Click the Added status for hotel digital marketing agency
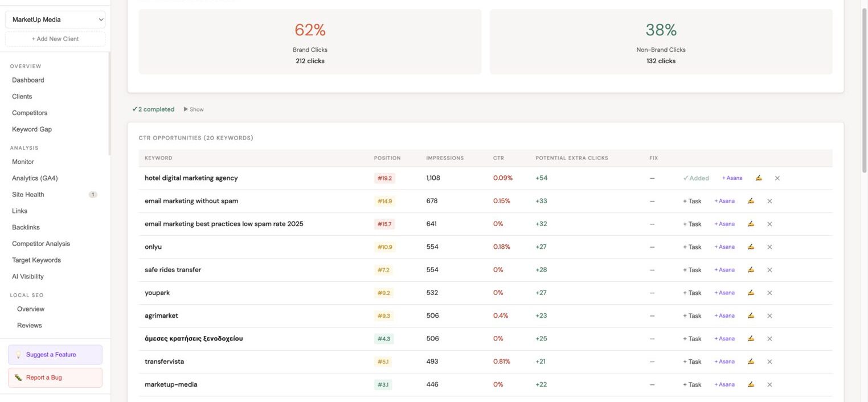Image resolution: width=868 pixels, height=402 pixels. click(x=696, y=178)
